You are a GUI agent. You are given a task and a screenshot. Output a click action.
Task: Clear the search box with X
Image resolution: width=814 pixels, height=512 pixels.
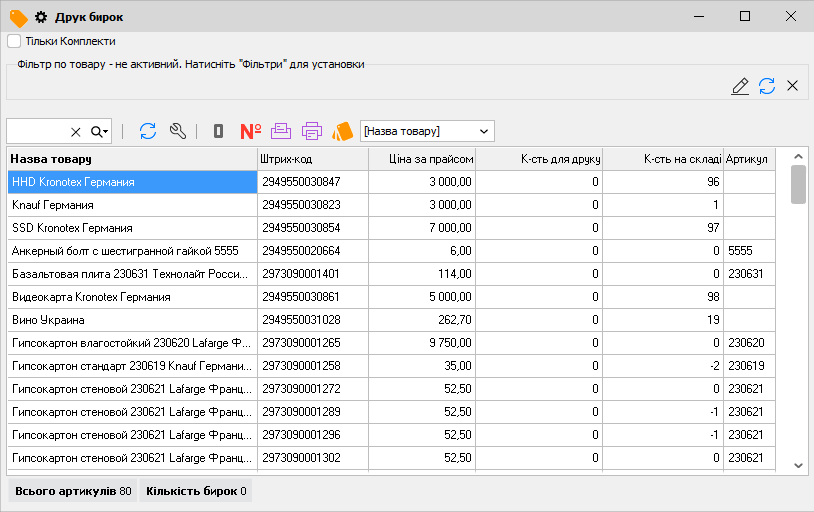(x=75, y=132)
